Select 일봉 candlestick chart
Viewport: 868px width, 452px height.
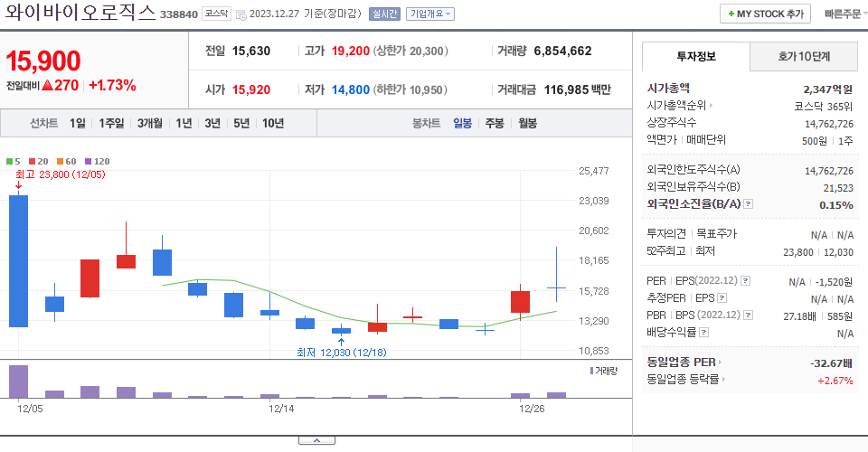462,123
